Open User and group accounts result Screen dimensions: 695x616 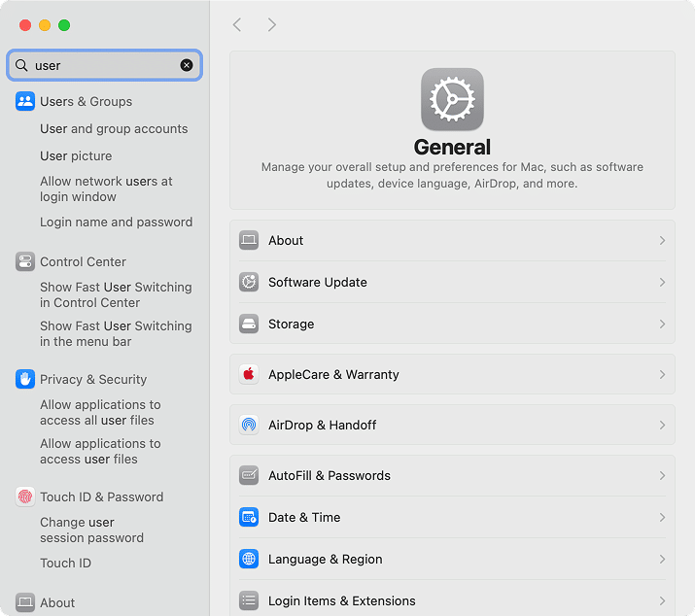coord(114,129)
